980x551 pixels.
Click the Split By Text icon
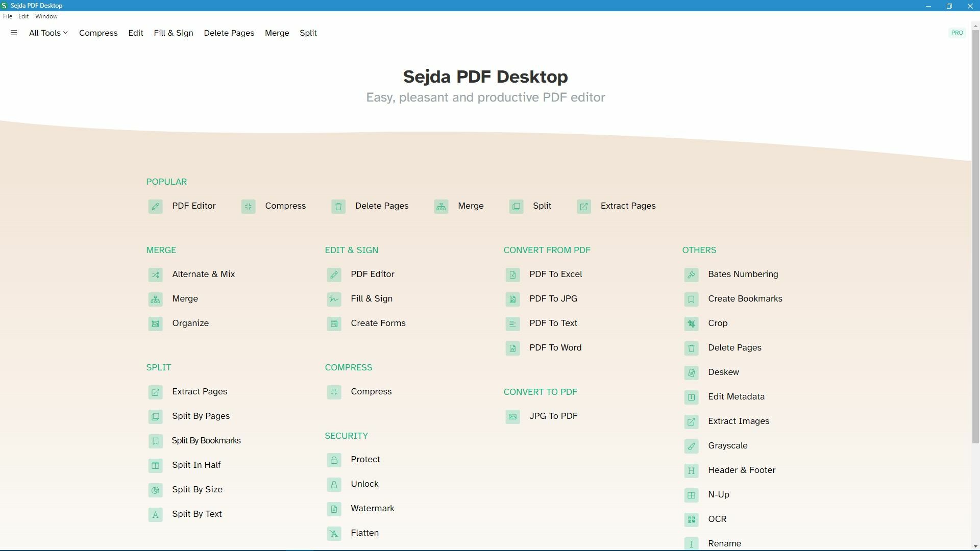(156, 515)
